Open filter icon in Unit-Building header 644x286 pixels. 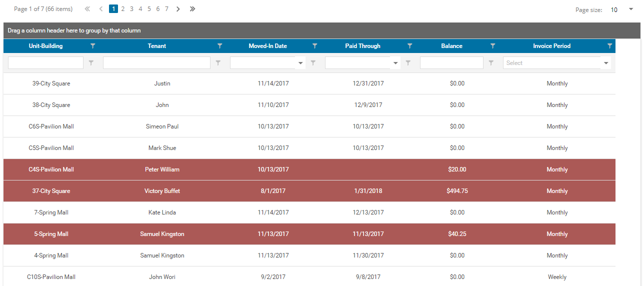92,46
